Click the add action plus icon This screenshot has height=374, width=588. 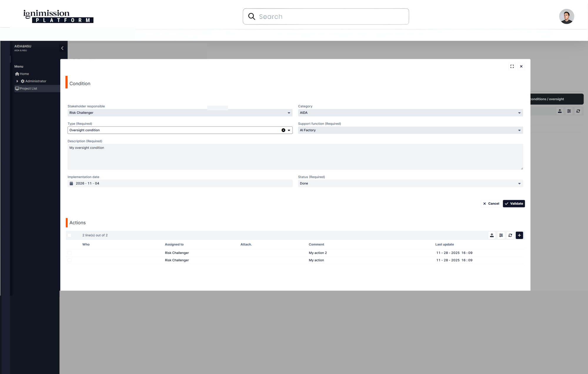[x=519, y=235]
